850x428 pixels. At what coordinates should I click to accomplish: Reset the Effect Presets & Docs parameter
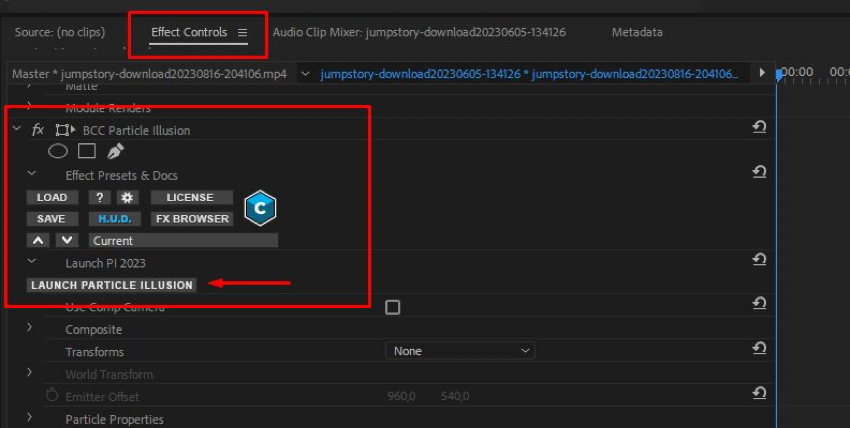(x=759, y=172)
